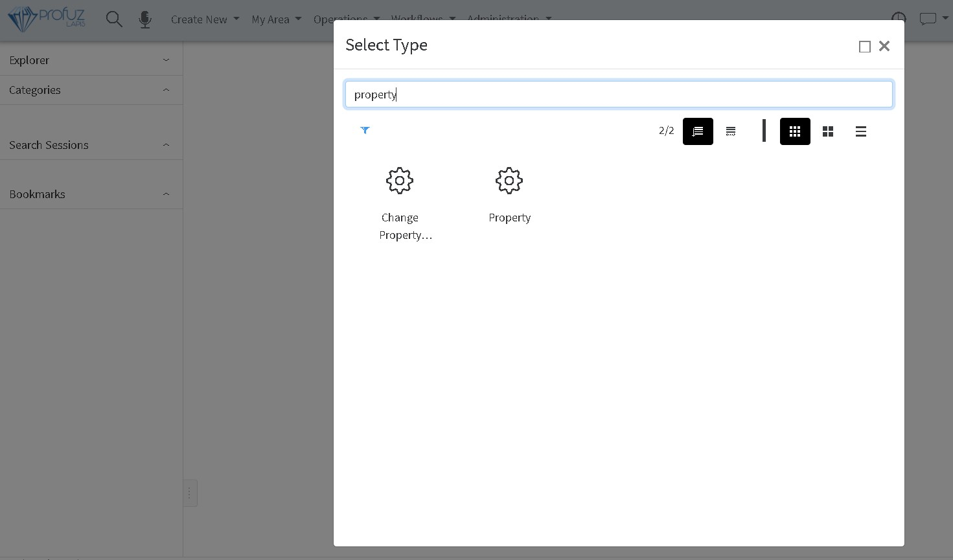Open the My Area menu
Viewport: 953px width, 560px height.
276,19
